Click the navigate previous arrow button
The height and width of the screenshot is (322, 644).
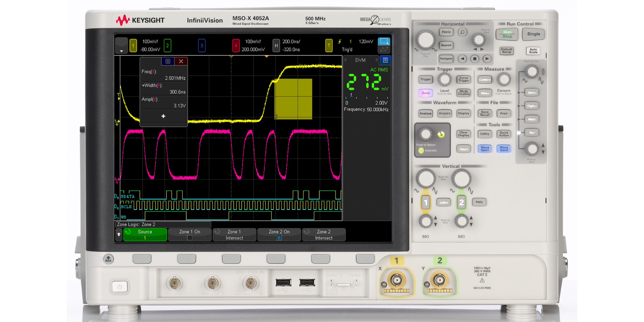click(x=462, y=59)
